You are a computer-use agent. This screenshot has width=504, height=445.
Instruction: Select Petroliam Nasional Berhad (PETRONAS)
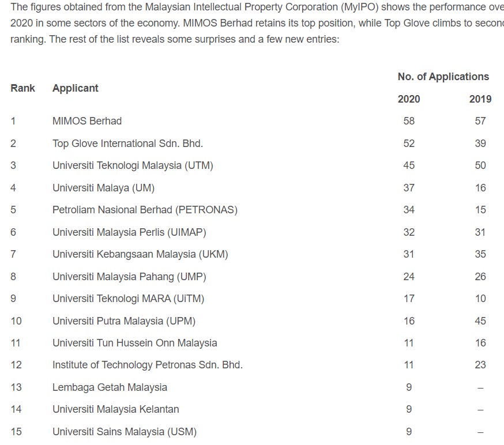tap(145, 210)
